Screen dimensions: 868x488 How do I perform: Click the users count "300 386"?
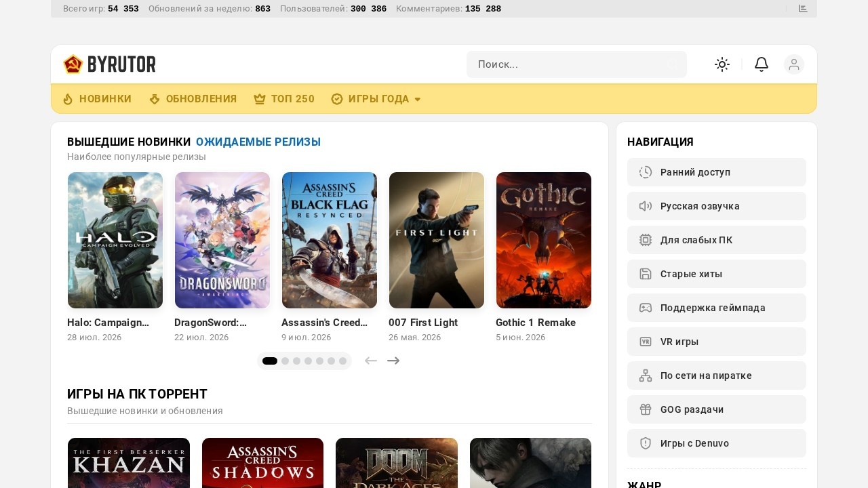(x=369, y=9)
